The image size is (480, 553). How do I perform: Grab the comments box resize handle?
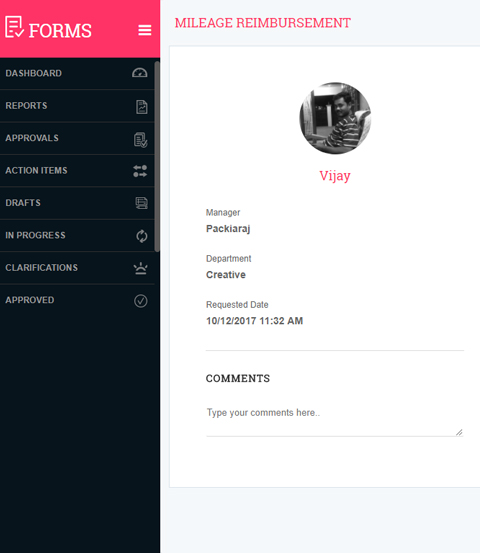tap(459, 432)
